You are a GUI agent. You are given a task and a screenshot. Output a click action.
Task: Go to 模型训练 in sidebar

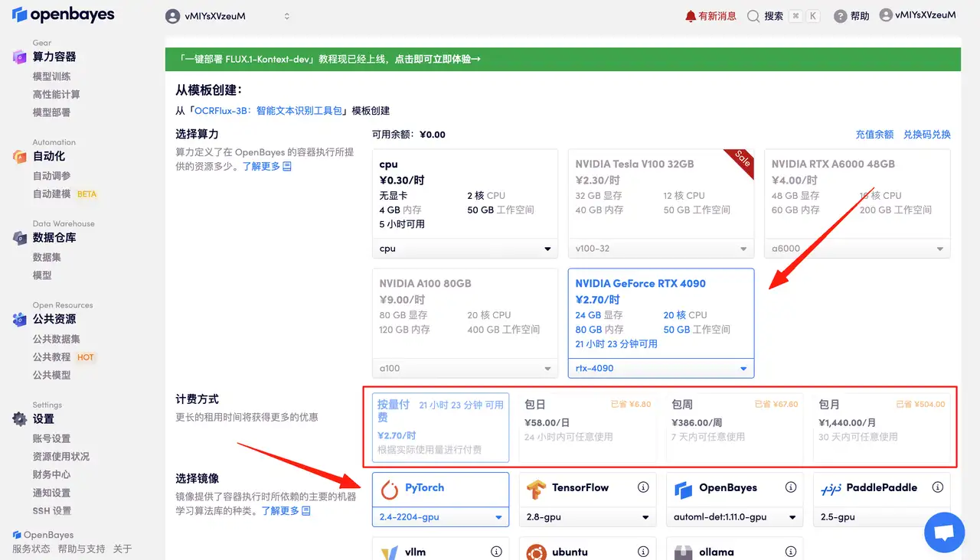(x=51, y=77)
